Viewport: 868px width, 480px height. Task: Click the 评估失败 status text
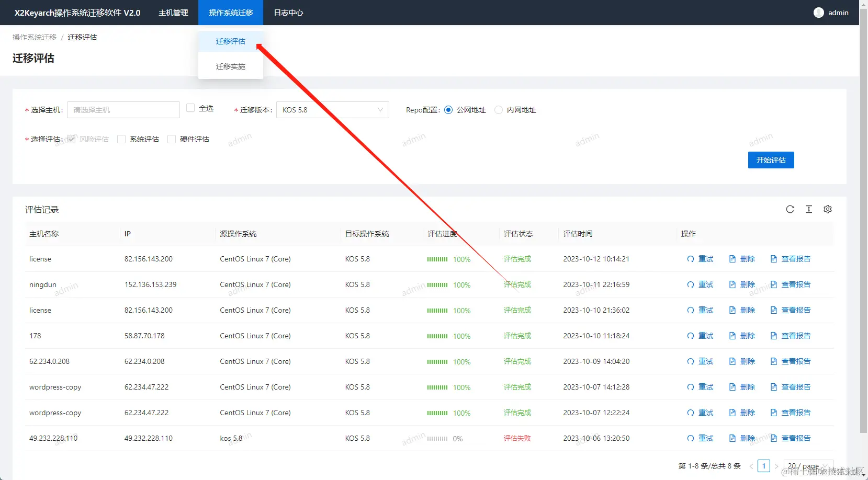pyautogui.click(x=517, y=438)
